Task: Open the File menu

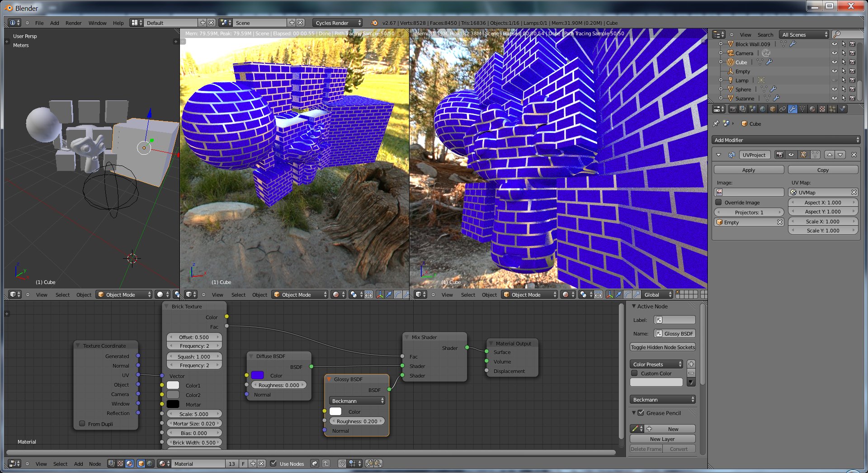Action: (39, 23)
